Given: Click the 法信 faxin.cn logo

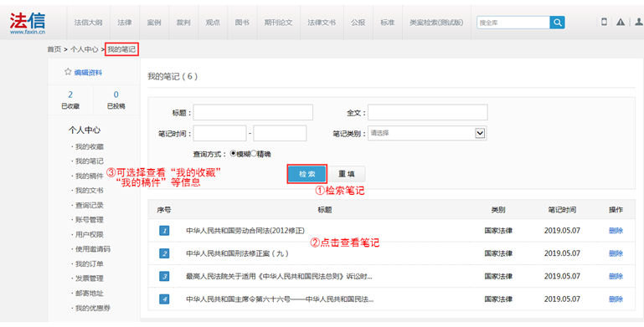Looking at the screenshot, I should pos(28,23).
